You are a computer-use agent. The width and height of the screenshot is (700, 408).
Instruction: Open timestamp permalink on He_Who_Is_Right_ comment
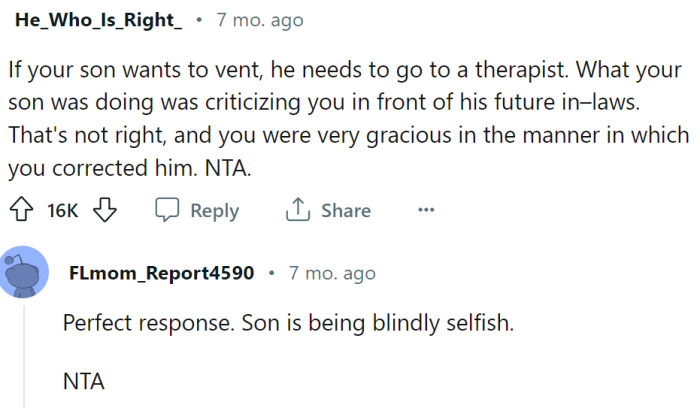259,20
